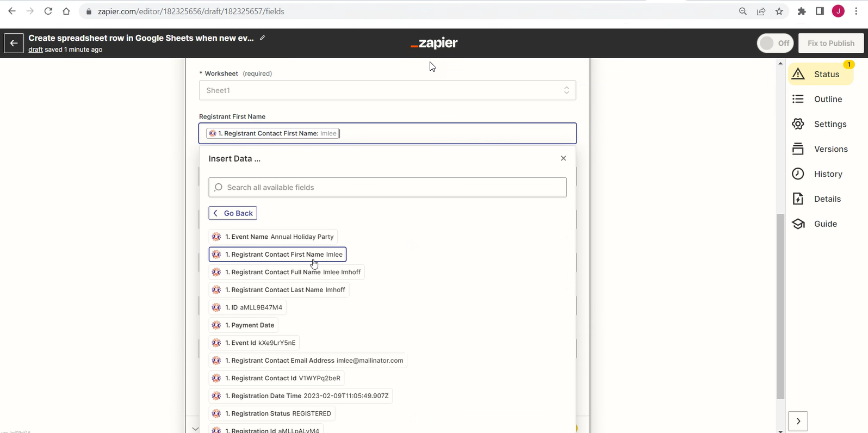The height and width of the screenshot is (433, 868).
Task: Click the Zapier logo
Action: click(x=434, y=43)
